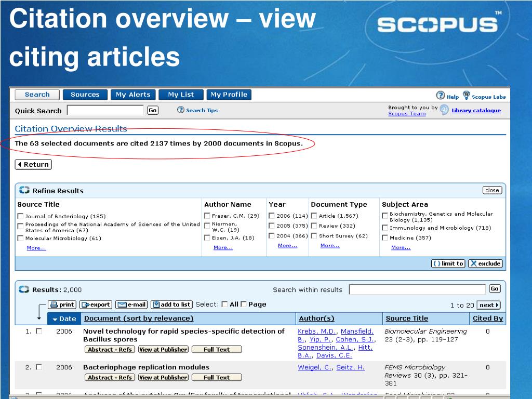Sort by the Source Title column
This screenshot has width=532, height=399.
click(x=407, y=318)
